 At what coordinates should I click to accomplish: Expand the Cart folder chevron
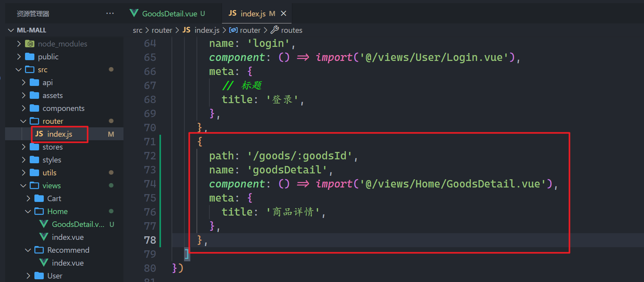tap(28, 198)
